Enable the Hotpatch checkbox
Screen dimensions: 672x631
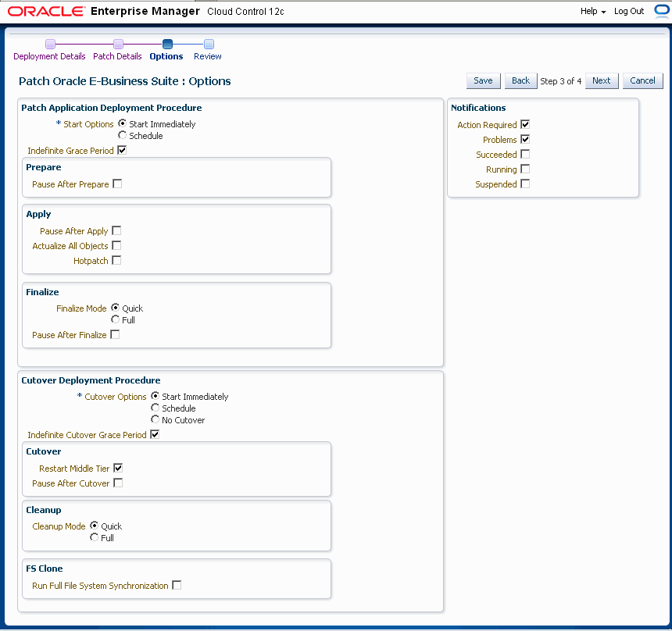click(x=116, y=261)
